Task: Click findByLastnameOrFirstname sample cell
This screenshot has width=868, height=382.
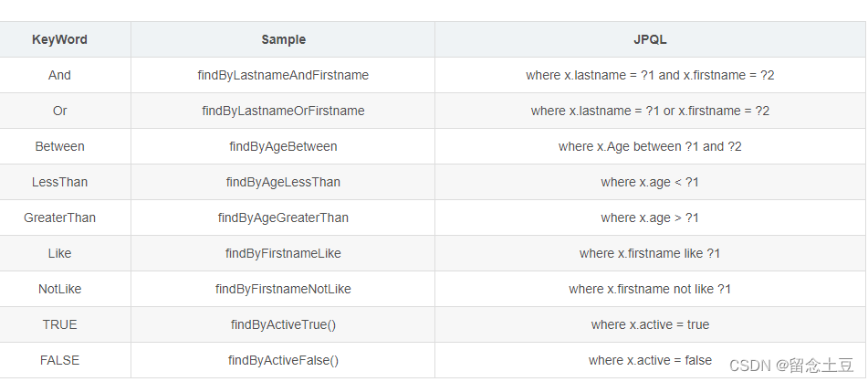Action: [283, 111]
